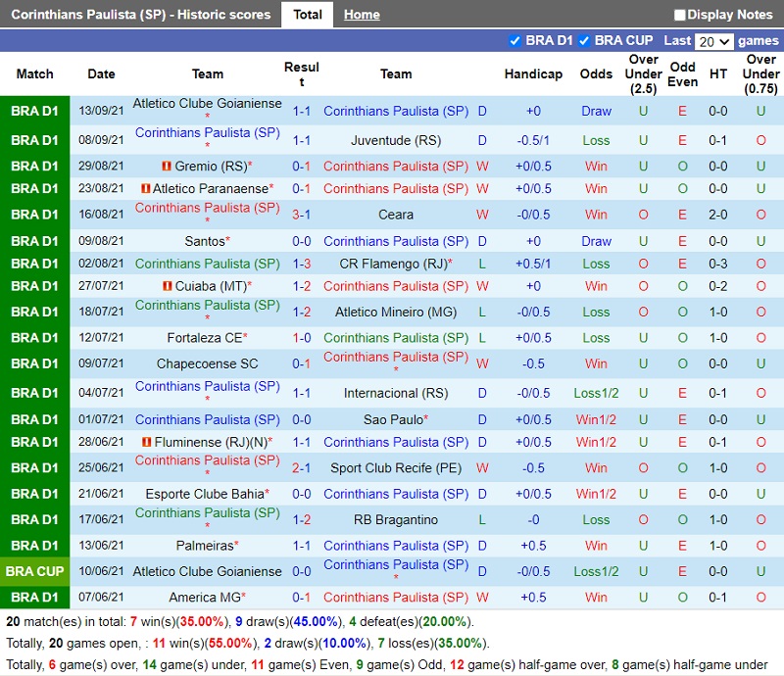Click the BRA CUP league cell
The image size is (784, 676).
tap(35, 571)
